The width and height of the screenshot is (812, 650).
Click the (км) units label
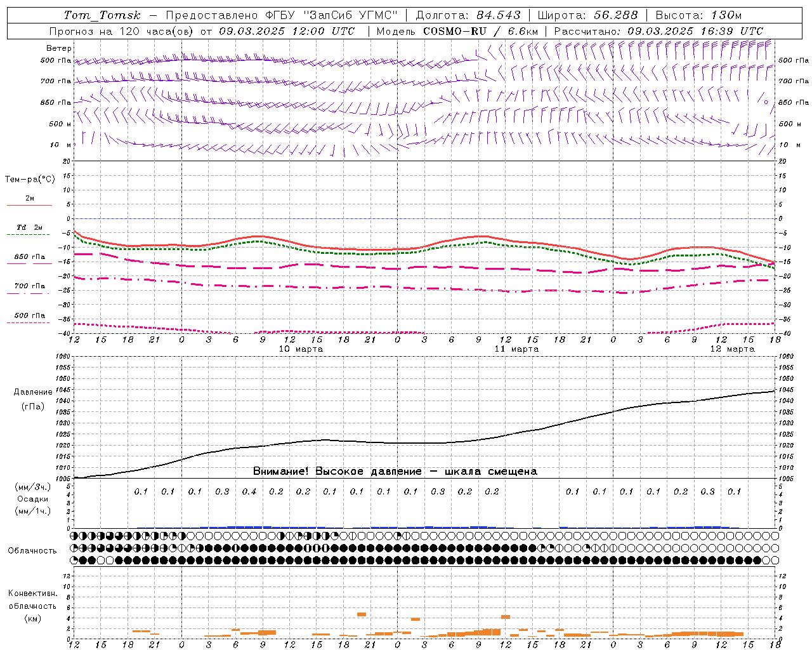point(32,618)
